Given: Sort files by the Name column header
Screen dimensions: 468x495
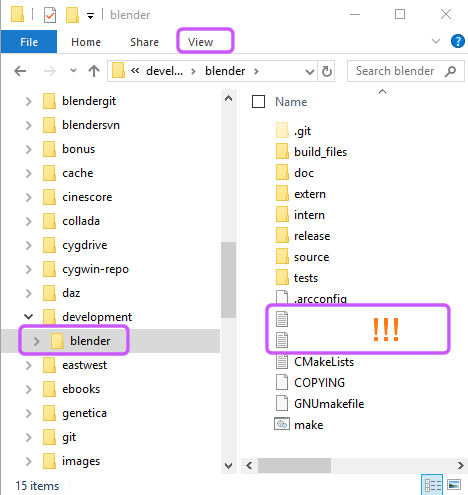Looking at the screenshot, I should (x=291, y=102).
